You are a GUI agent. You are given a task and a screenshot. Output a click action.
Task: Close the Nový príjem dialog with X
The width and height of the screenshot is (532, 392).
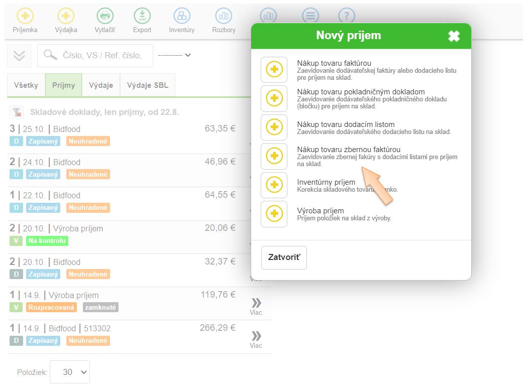pyautogui.click(x=454, y=36)
